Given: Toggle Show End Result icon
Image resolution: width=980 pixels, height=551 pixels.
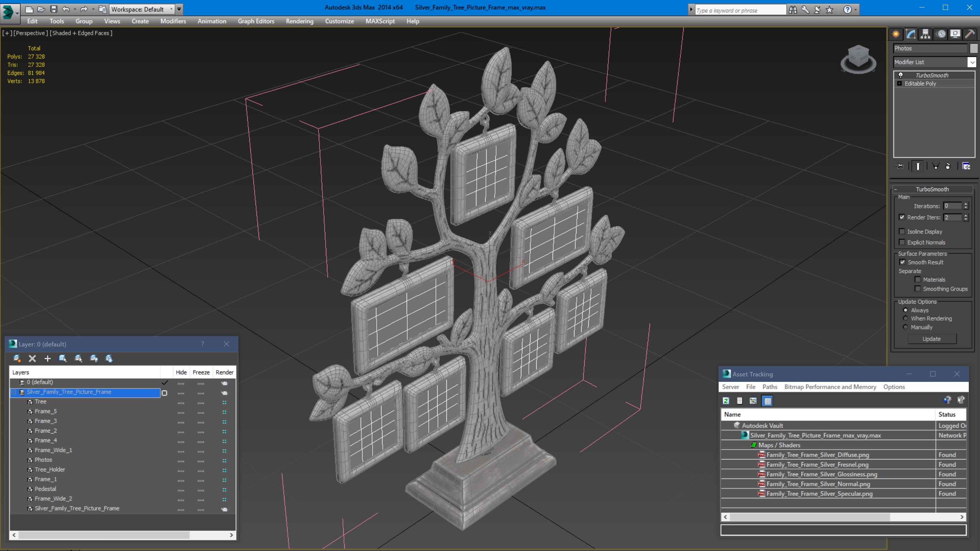Looking at the screenshot, I should [x=918, y=166].
